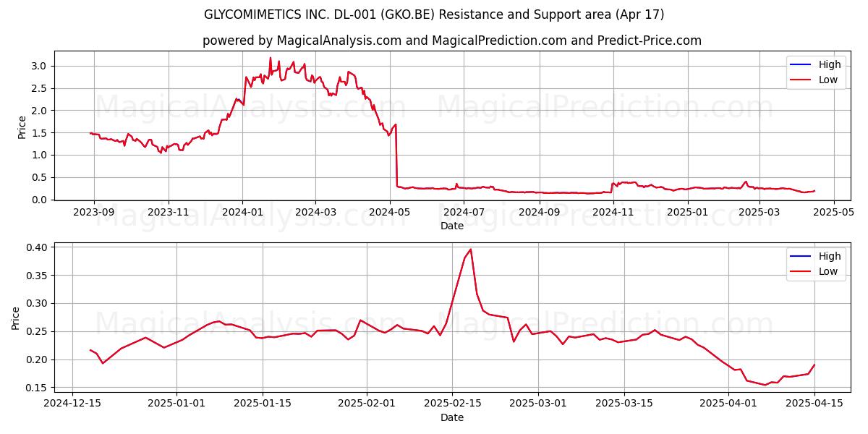Click the '0.35' y-axis tick on bottom chart
Screen dimensions: 868x434
tap(38, 276)
